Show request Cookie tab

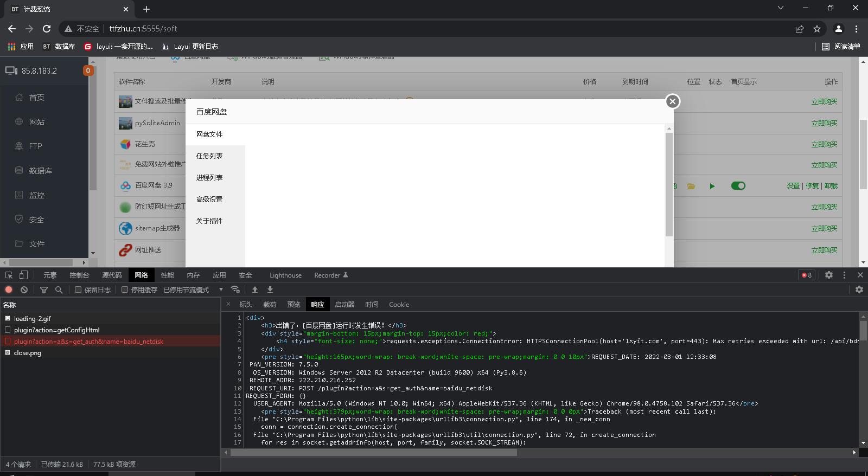(x=399, y=305)
